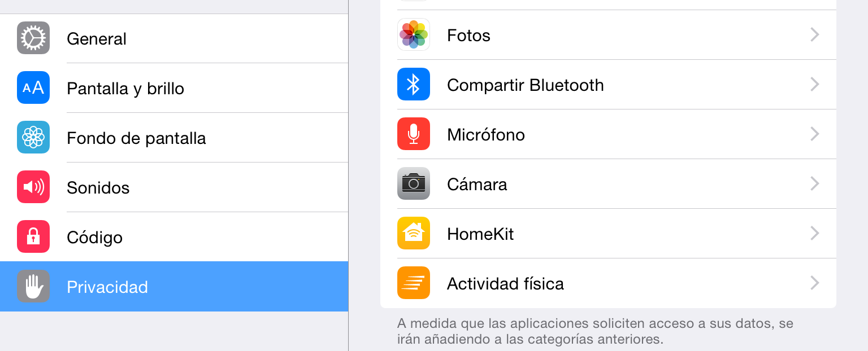This screenshot has width=868, height=351.
Task: Tap the Cámara camera icon
Action: click(x=414, y=183)
